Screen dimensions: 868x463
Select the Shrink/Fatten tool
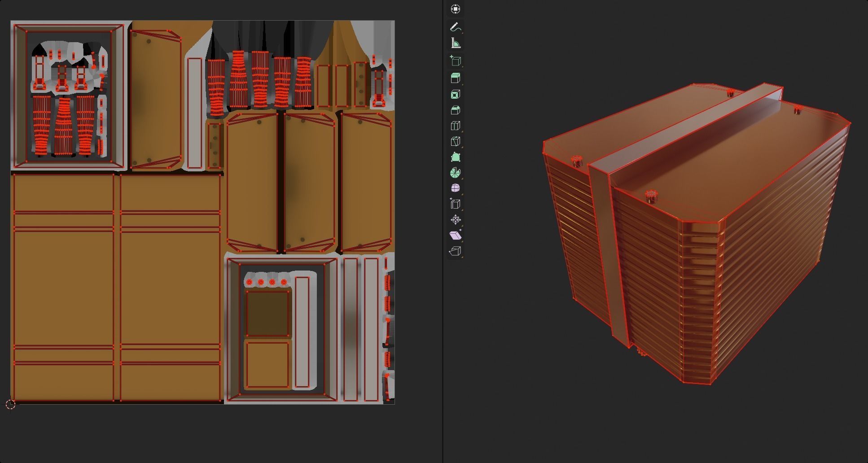[455, 220]
